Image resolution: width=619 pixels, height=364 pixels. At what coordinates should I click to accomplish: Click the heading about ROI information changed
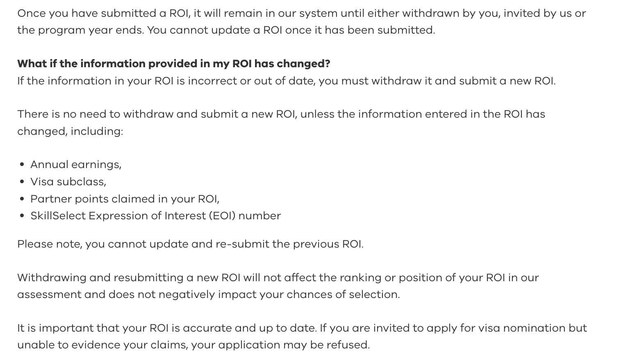pos(173,64)
